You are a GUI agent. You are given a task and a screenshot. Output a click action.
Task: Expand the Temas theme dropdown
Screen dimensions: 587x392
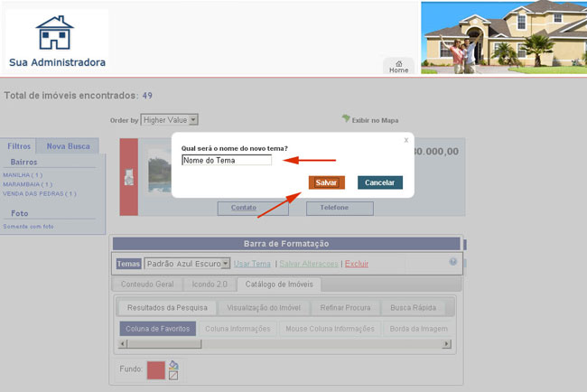point(227,264)
